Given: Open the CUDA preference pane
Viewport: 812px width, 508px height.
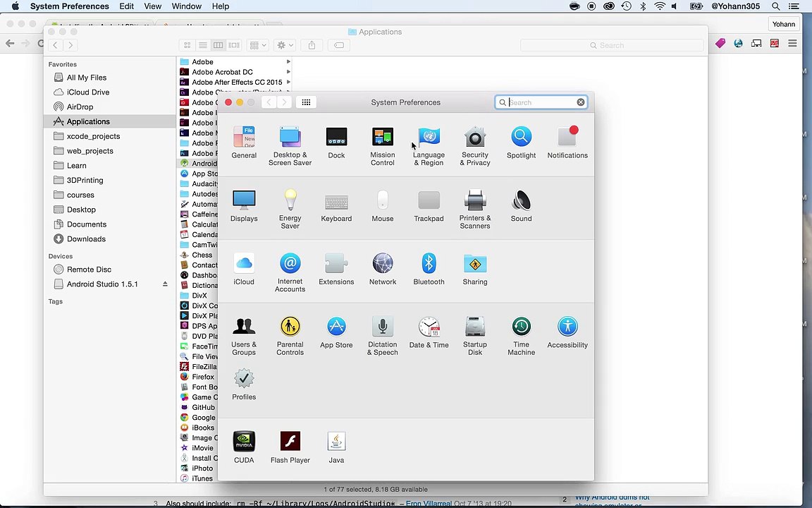Looking at the screenshot, I should [x=244, y=447].
